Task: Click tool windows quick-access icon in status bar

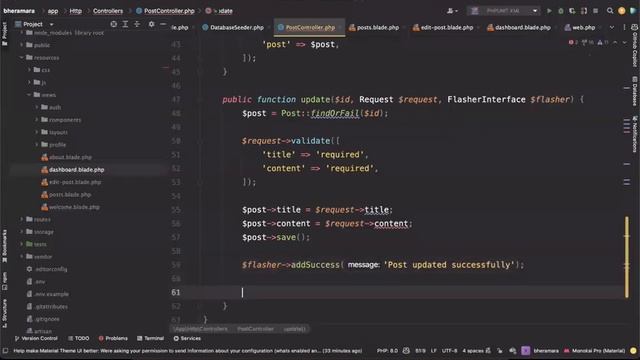Action: click(5, 351)
